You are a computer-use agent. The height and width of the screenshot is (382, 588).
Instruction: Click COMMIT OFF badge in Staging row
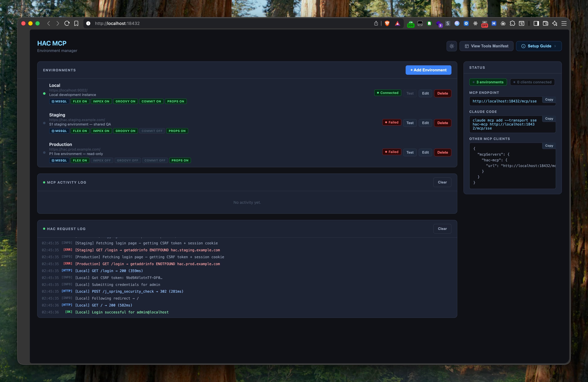click(x=152, y=131)
